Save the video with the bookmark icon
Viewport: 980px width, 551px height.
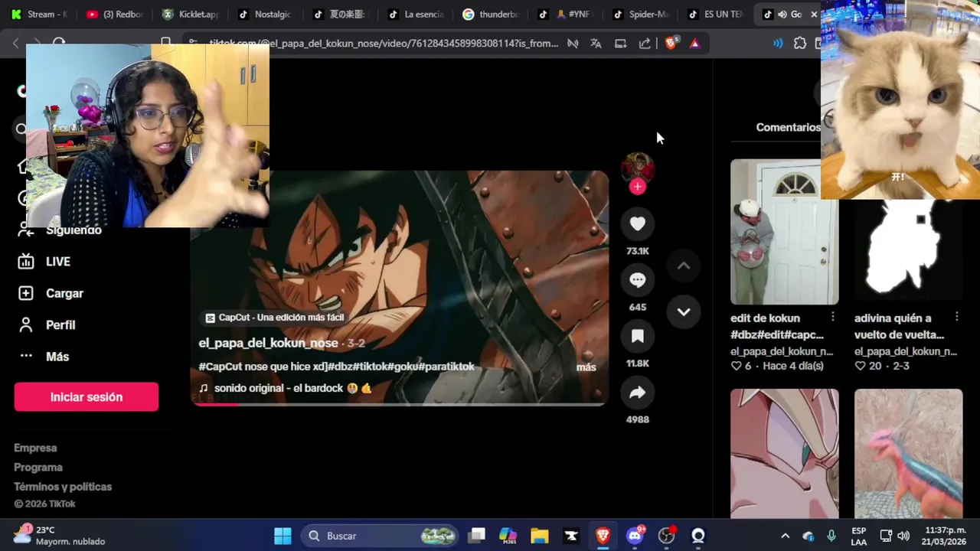[x=638, y=336]
